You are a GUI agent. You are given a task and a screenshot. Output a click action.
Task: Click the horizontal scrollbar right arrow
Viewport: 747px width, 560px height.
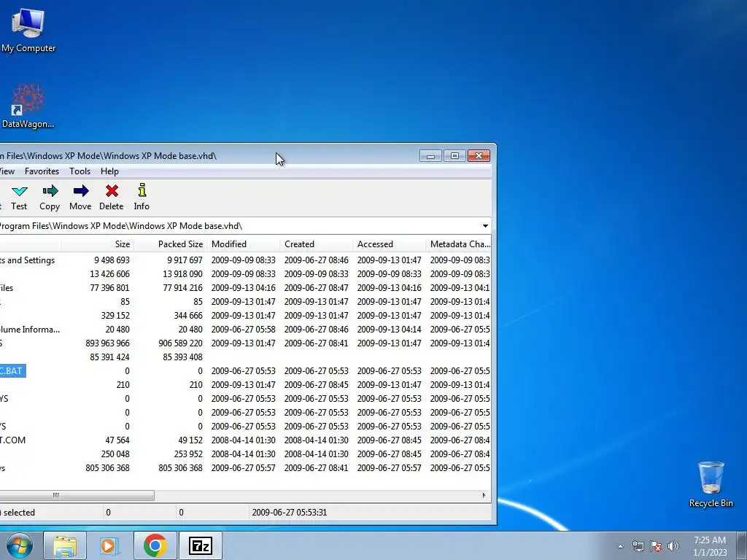point(484,495)
